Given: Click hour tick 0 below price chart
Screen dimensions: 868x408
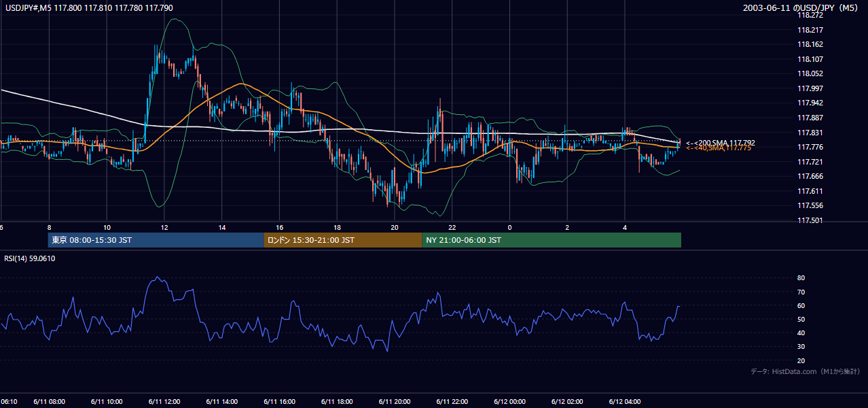Looking at the screenshot, I should (x=509, y=227).
